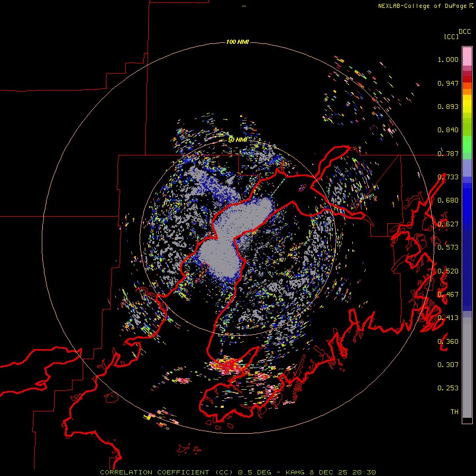Click the 0.413 color scale value
Image resolution: width=476 pixels, height=476 pixels.
point(448,318)
